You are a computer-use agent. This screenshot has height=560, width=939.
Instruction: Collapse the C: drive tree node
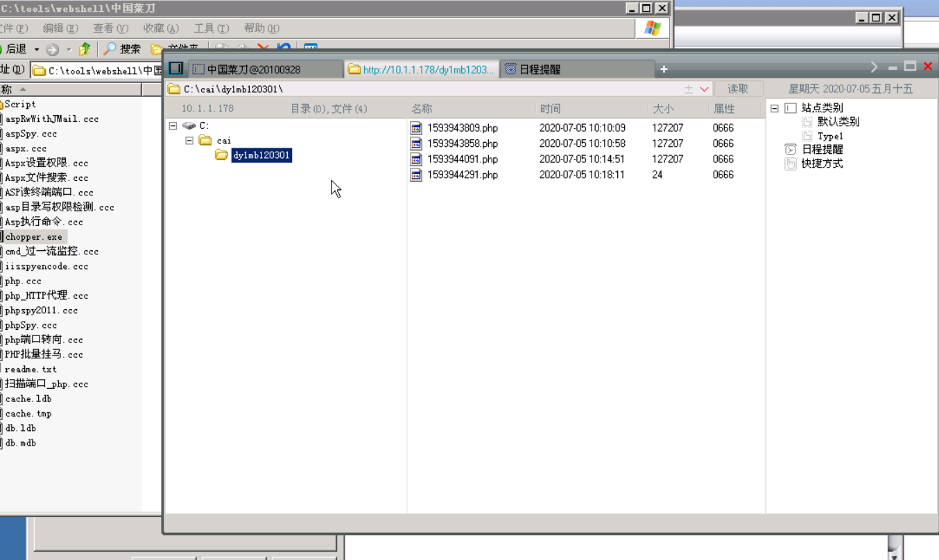[173, 125]
